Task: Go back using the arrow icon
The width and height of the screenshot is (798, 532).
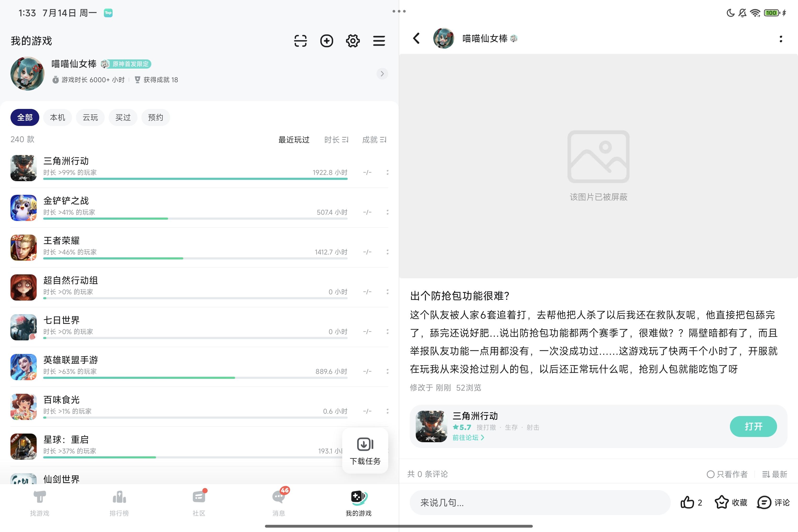Action: click(416, 38)
